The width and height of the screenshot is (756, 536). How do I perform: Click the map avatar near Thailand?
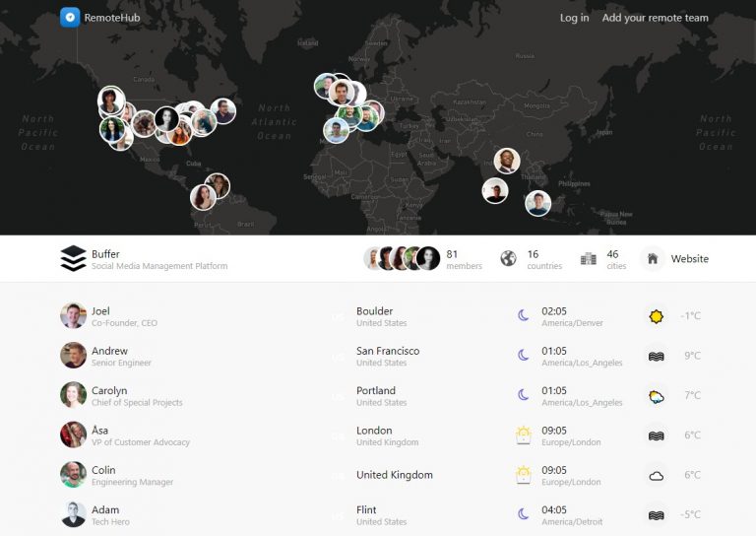coord(507,161)
